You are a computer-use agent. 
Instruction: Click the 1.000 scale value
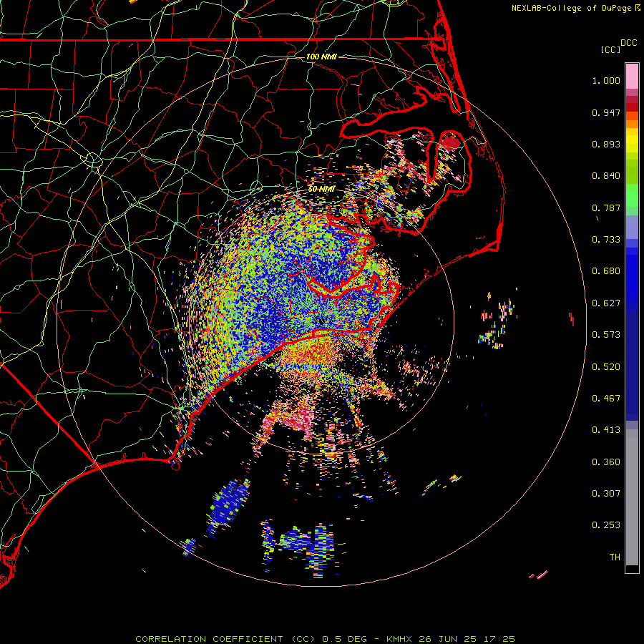[x=606, y=80]
